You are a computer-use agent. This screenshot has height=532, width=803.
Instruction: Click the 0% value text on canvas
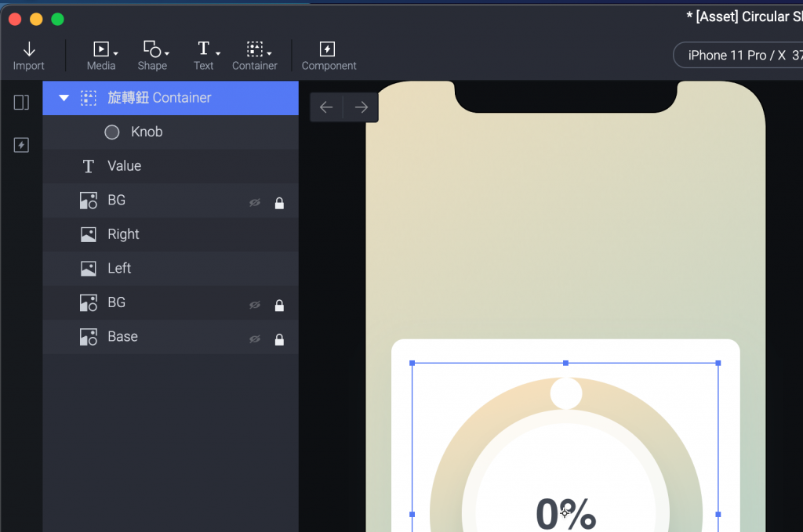(x=566, y=513)
